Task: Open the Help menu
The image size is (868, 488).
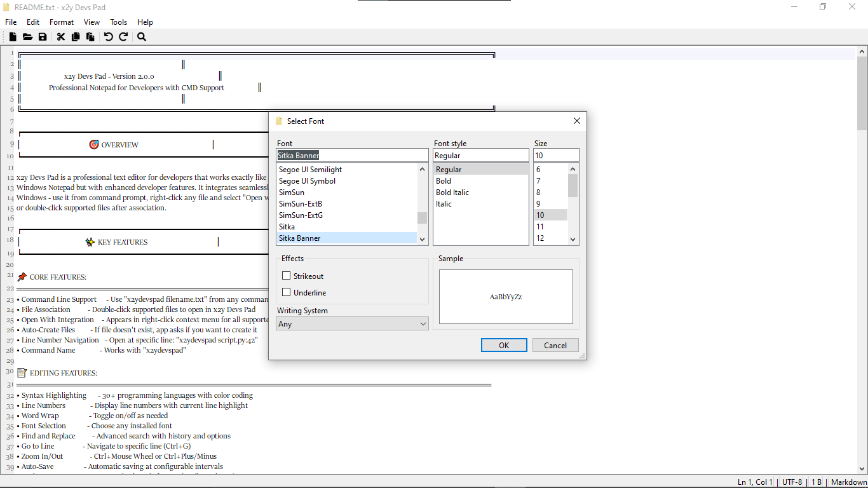Action: pos(146,22)
